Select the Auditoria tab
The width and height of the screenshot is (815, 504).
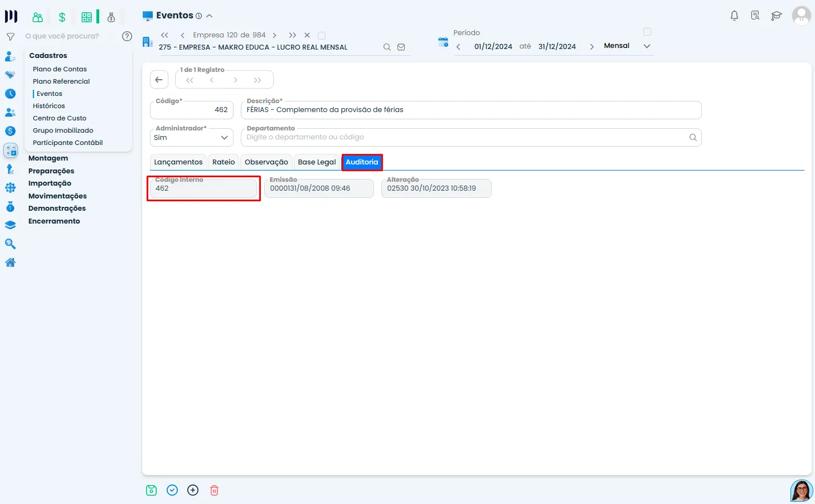coord(362,162)
